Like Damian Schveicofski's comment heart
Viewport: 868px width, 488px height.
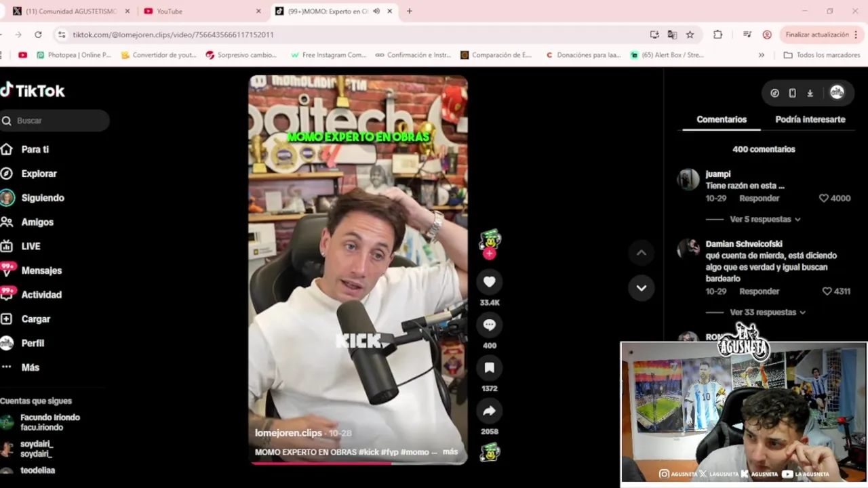[827, 291]
